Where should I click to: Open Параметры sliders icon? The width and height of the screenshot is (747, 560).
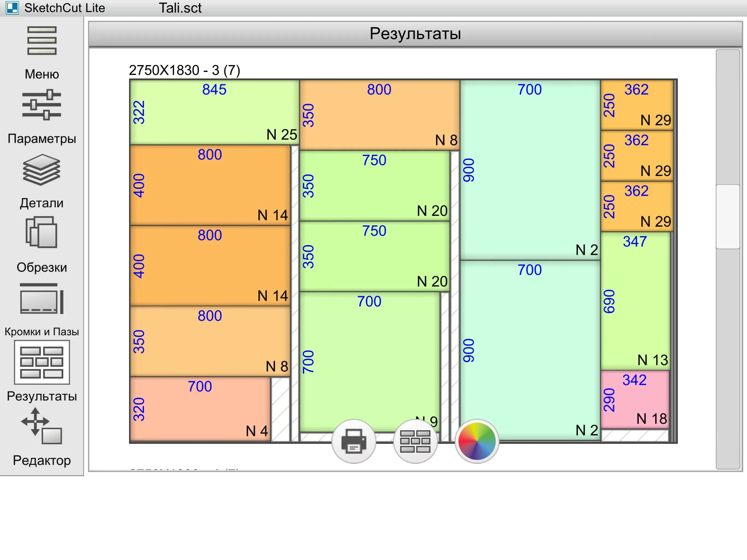(x=42, y=105)
